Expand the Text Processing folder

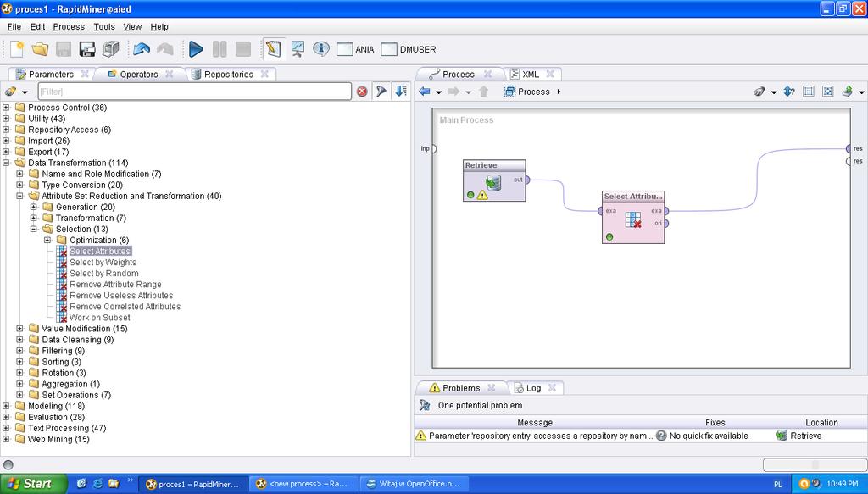click(6, 428)
